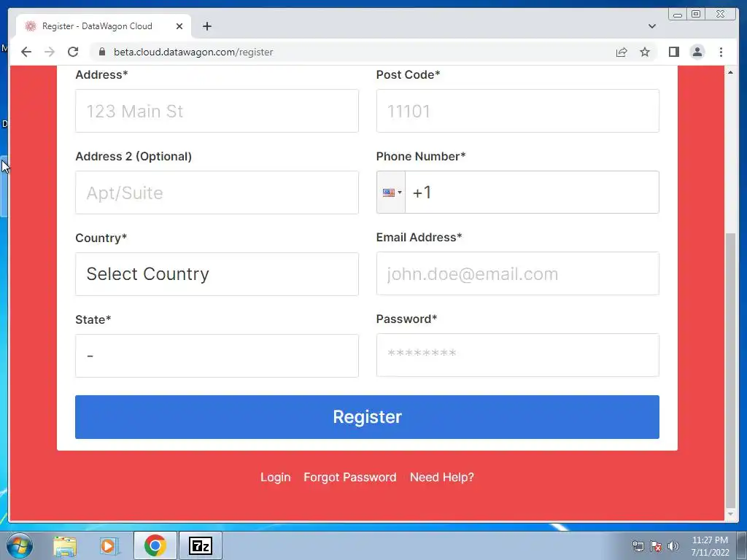747x560 pixels.
Task: Click the browser back arrow
Action: 26,52
